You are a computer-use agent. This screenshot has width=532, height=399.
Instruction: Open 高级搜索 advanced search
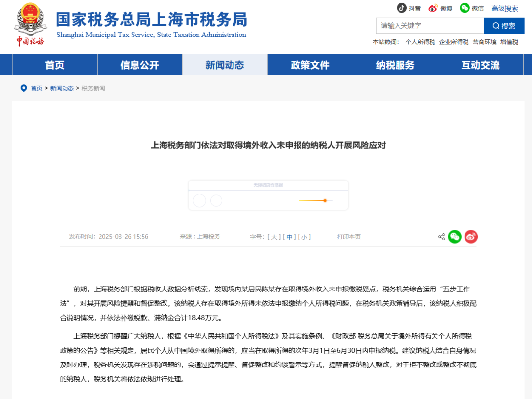pos(504,8)
